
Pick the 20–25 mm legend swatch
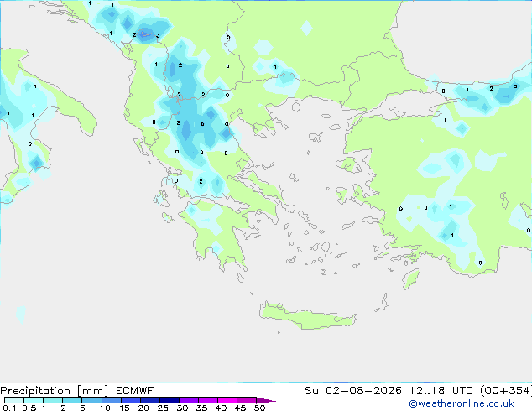coord(149,400)
